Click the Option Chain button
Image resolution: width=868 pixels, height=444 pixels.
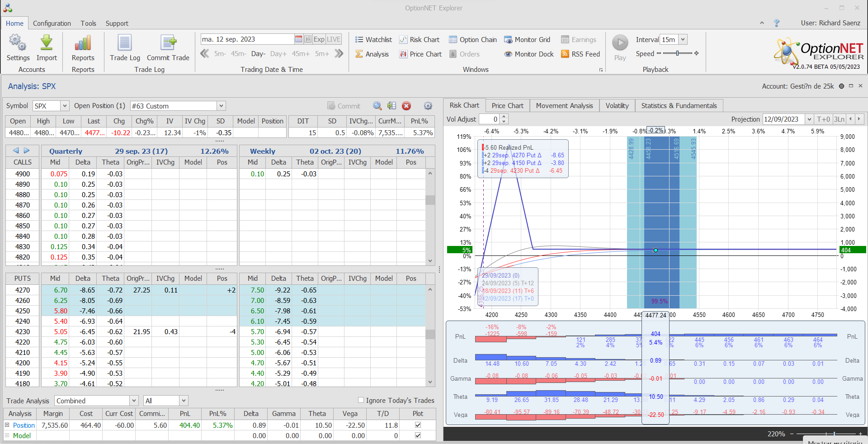pyautogui.click(x=473, y=40)
